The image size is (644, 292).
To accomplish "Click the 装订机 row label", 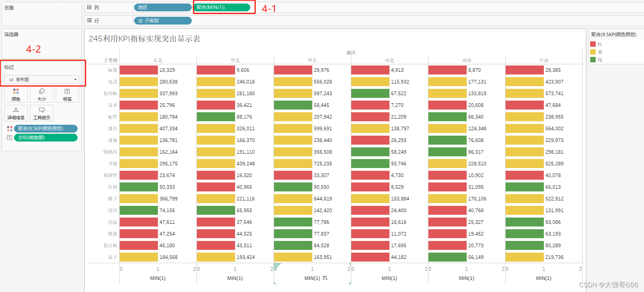I will [110, 245].
